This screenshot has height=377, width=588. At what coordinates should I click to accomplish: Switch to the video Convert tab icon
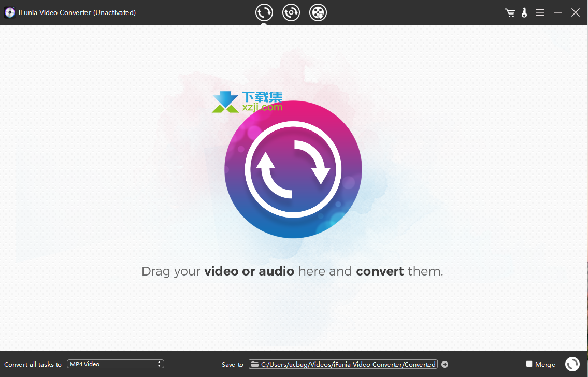point(264,12)
